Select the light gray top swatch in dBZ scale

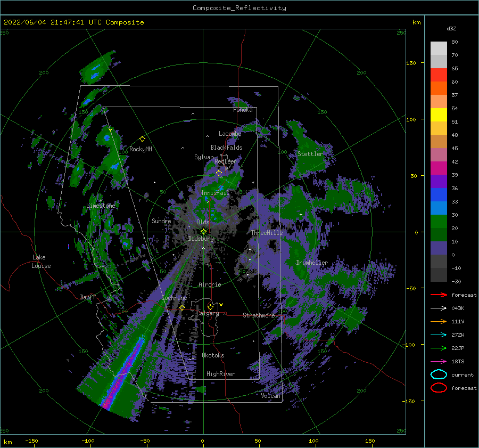pos(439,48)
